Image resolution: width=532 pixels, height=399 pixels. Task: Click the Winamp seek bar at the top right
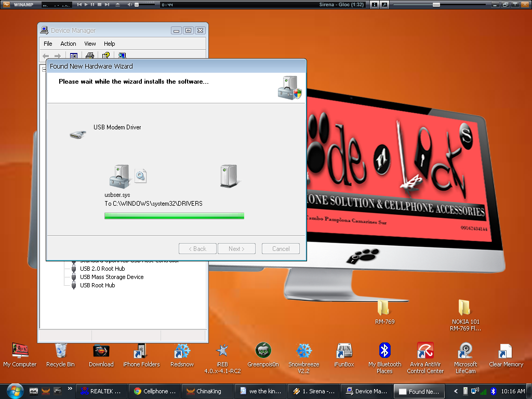point(440,5)
